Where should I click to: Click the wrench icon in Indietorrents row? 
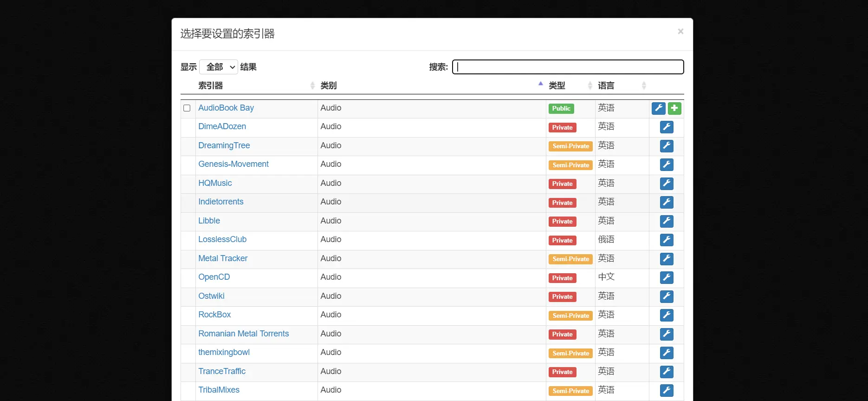point(667,202)
